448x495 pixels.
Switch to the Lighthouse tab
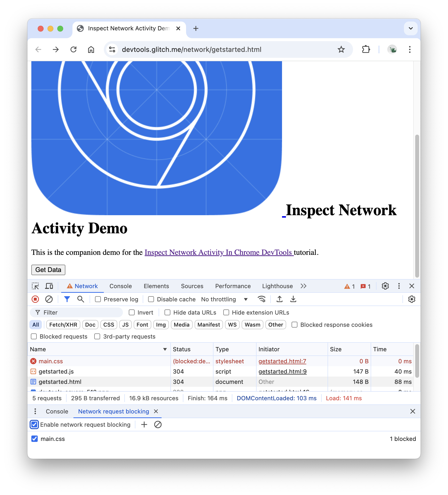277,286
